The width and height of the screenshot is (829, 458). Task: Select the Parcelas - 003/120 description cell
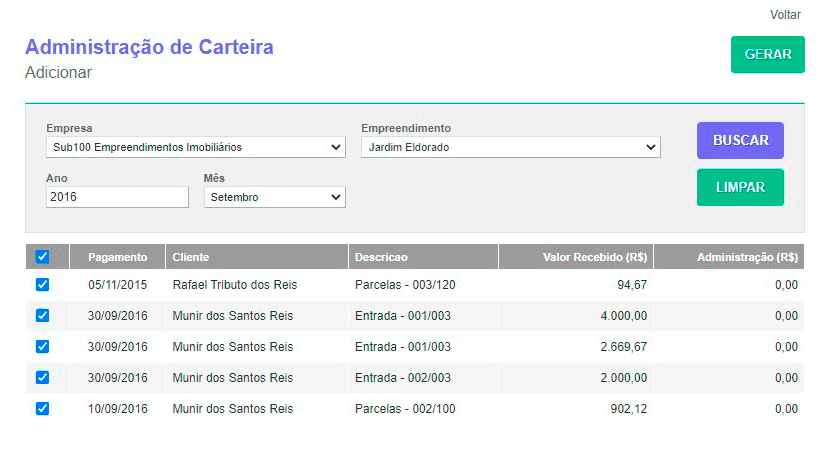405,285
